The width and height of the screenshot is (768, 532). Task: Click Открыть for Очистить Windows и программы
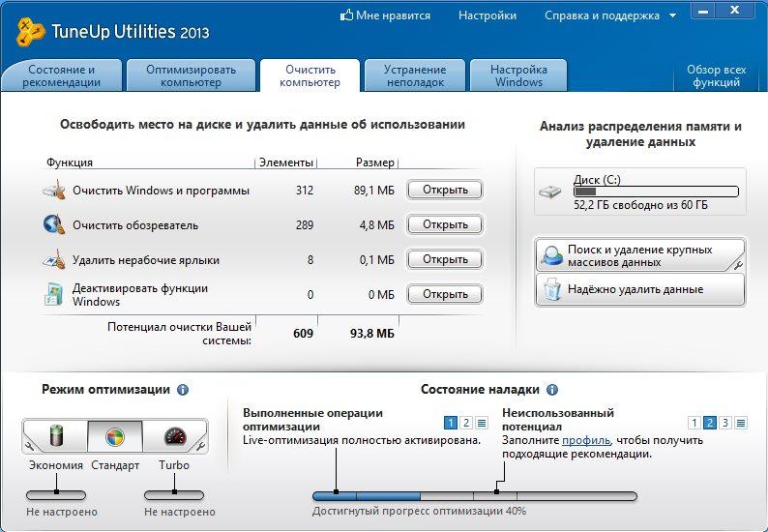tap(445, 190)
